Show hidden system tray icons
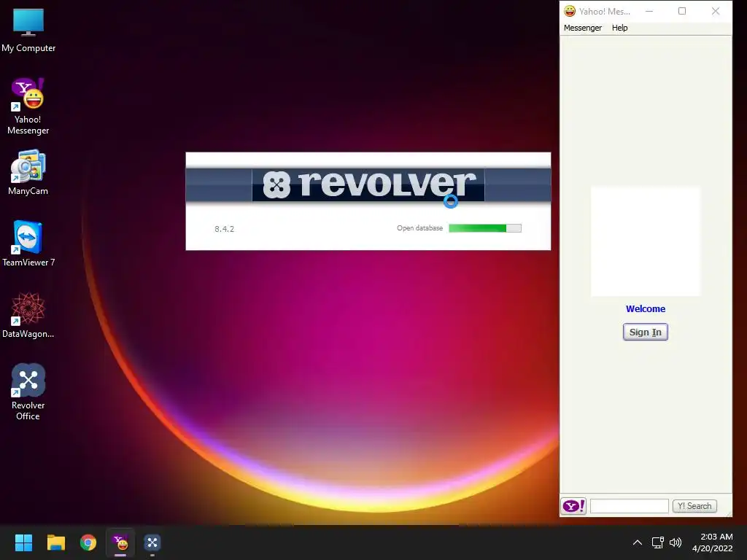Image resolution: width=747 pixels, height=560 pixels. 638,542
